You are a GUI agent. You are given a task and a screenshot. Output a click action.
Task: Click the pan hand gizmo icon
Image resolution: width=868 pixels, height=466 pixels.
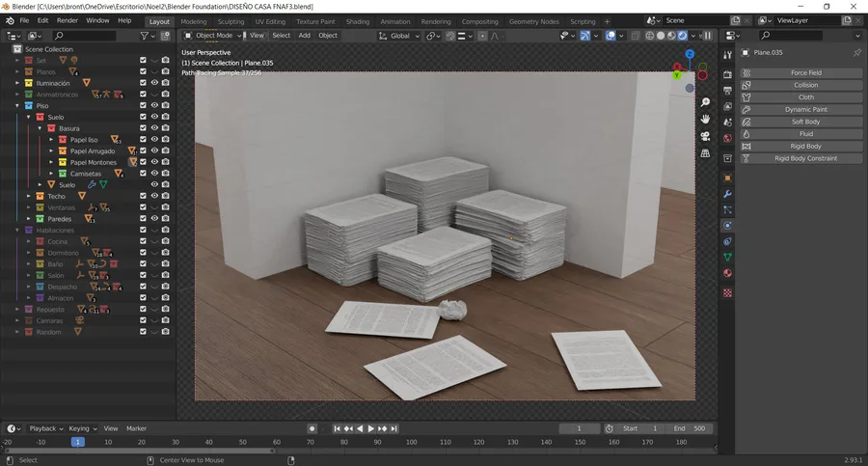(x=705, y=119)
